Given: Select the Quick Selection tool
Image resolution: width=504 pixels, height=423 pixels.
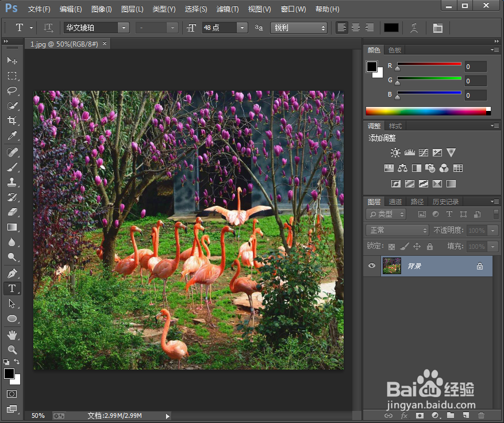Looking at the screenshot, I should point(12,105).
